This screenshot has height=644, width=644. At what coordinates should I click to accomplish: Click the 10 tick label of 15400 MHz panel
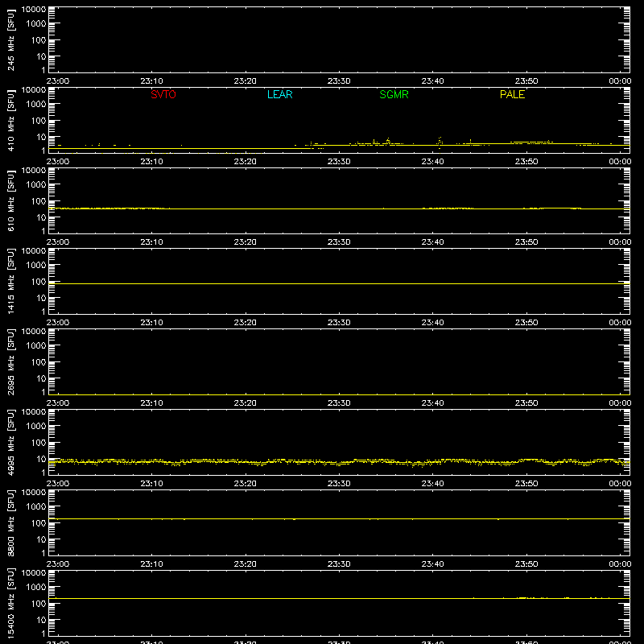42,620
